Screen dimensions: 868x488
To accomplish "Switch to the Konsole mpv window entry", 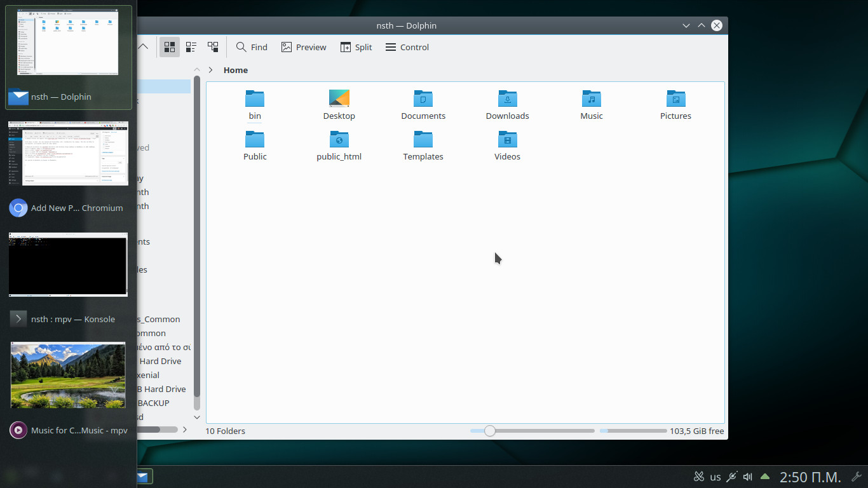I will [68, 319].
